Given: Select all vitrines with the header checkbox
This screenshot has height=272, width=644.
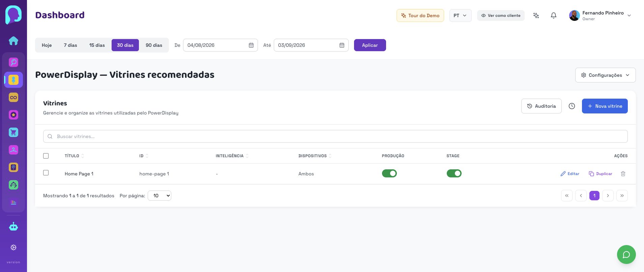Looking at the screenshot, I should click(x=46, y=156).
